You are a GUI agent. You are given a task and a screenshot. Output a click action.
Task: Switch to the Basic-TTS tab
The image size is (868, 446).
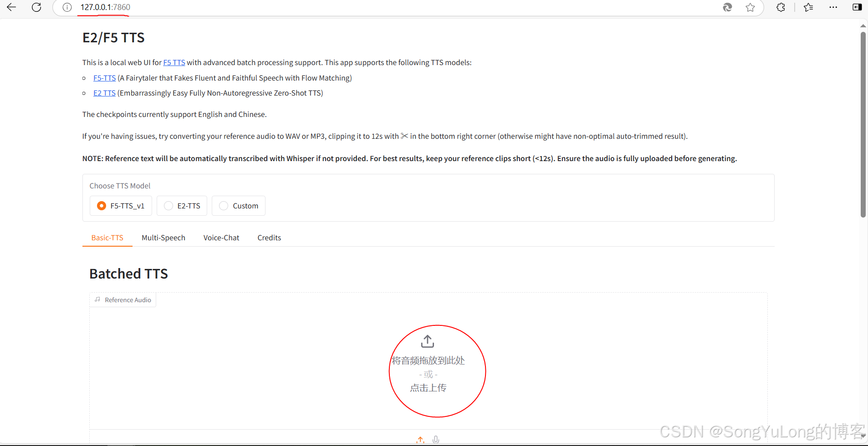click(x=107, y=238)
